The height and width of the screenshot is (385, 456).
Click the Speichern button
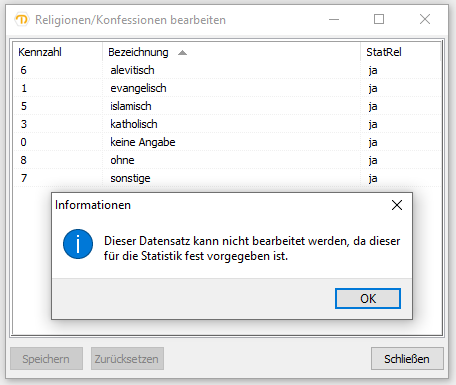point(46,359)
